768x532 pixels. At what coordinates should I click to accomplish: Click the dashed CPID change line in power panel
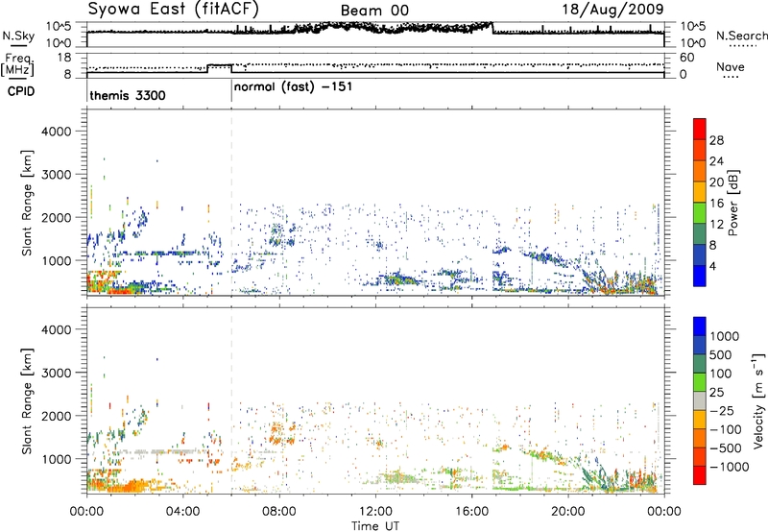coord(231,203)
